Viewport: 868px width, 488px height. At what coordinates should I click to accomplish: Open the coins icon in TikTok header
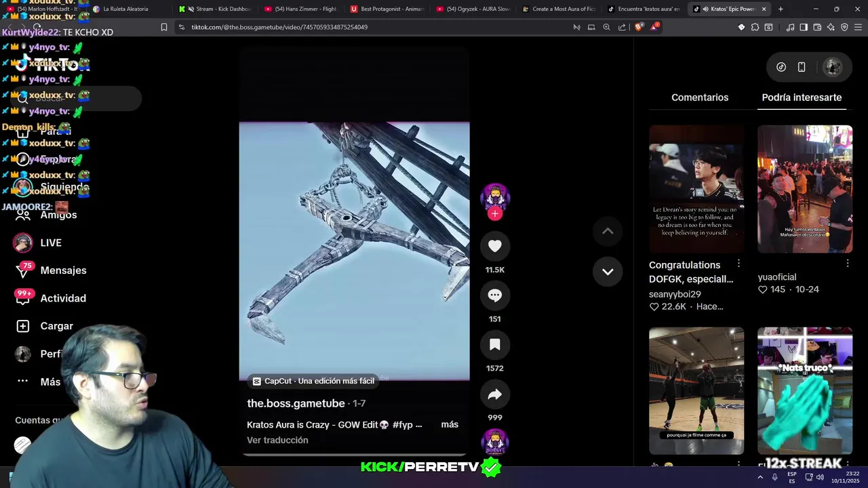pos(781,67)
